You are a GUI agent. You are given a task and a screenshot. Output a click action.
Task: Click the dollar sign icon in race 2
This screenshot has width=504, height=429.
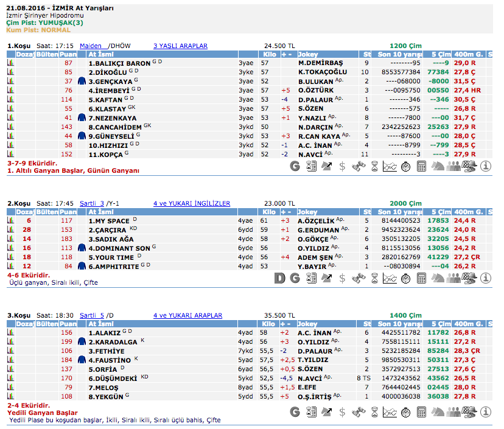click(342, 278)
